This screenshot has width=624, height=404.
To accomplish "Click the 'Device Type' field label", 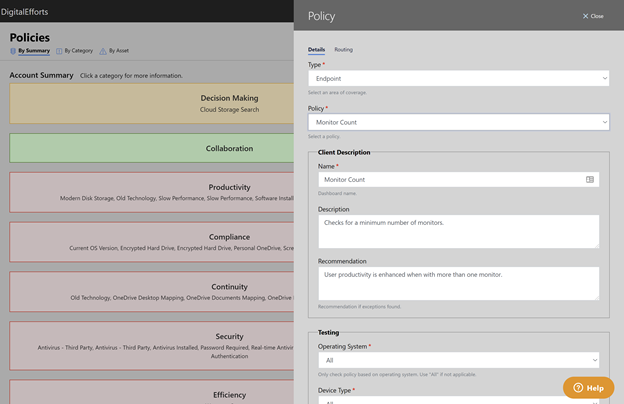I will tap(334, 390).
